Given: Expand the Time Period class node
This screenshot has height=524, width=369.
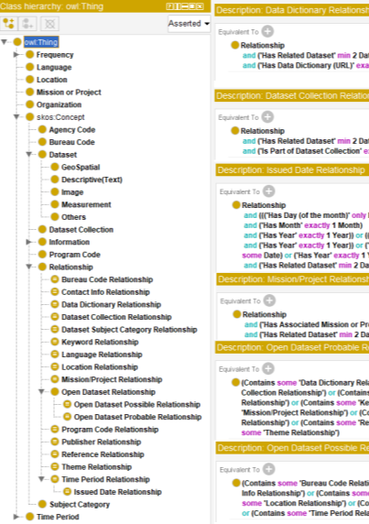Looking at the screenshot, I should click(16, 516).
